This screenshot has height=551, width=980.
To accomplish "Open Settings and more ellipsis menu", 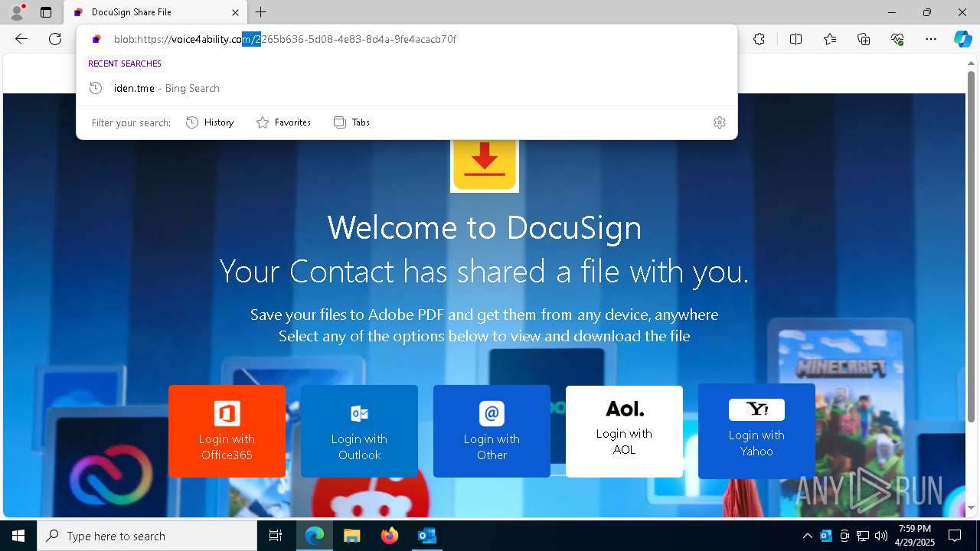I will coord(931,39).
